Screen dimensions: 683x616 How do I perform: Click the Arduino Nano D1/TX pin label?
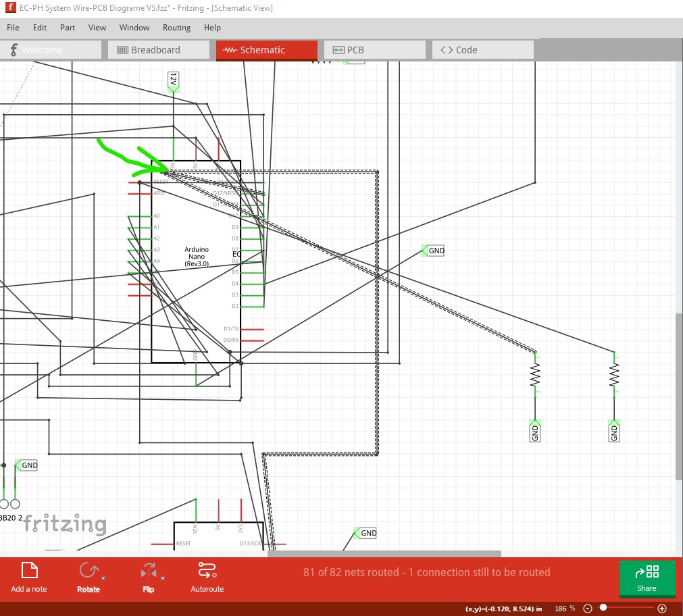[x=231, y=329]
